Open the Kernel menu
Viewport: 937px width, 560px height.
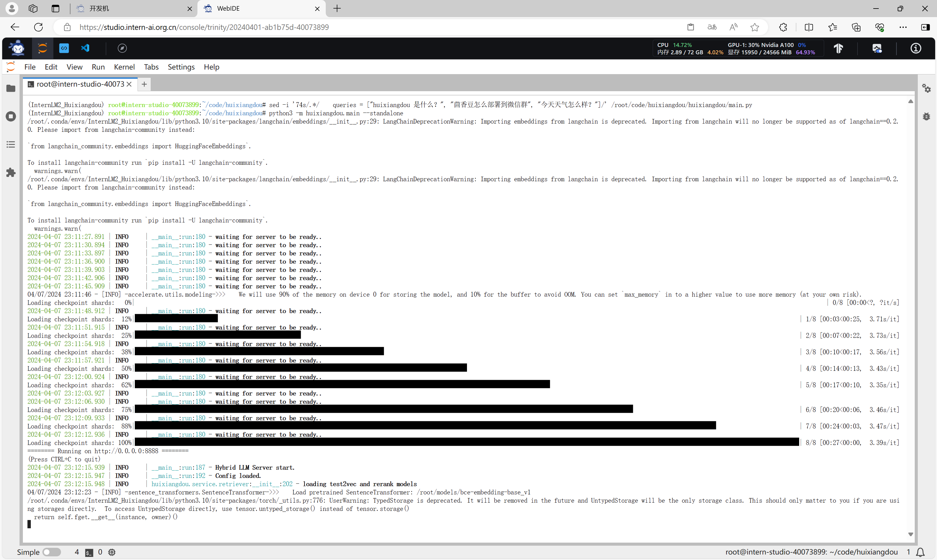(124, 67)
